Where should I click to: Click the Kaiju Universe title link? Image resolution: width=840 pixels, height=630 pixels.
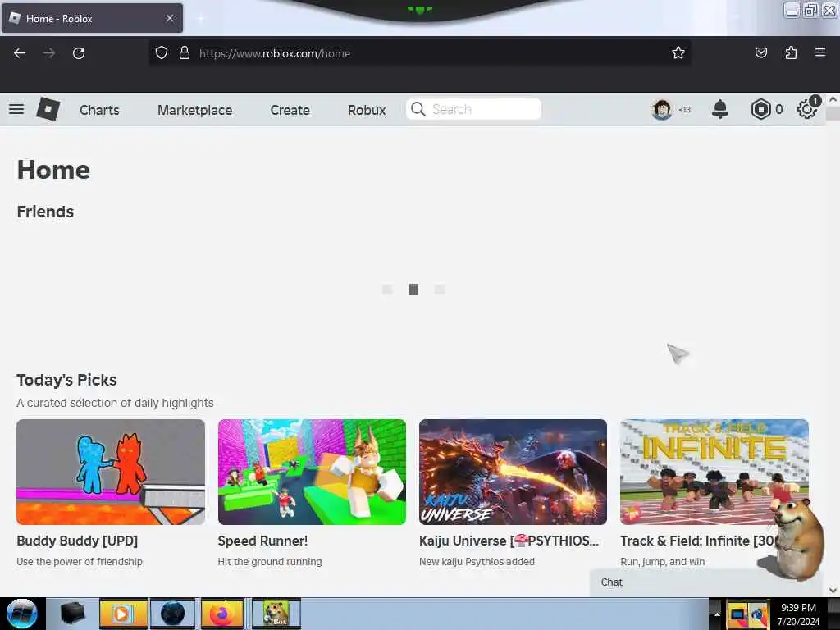509,541
